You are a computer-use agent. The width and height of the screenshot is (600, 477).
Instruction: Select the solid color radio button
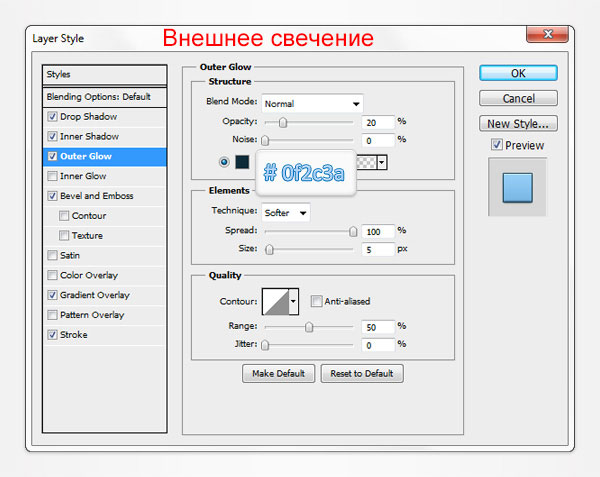[x=224, y=162]
